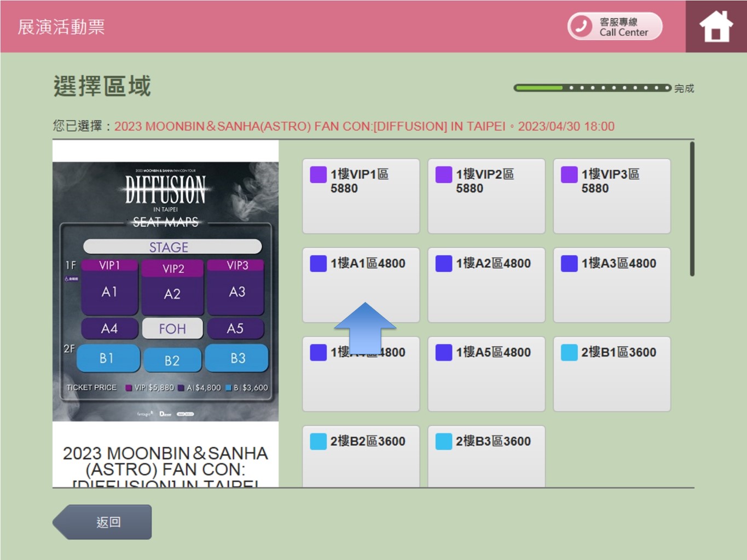Pick the 2樓B2區3600 zone
Screen dimensions: 747x560
[x=361, y=457]
